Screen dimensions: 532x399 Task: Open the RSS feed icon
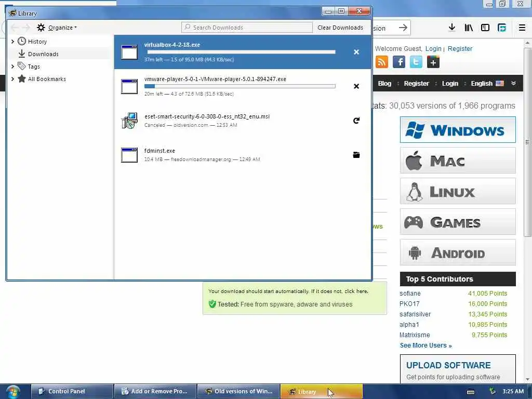(x=382, y=62)
